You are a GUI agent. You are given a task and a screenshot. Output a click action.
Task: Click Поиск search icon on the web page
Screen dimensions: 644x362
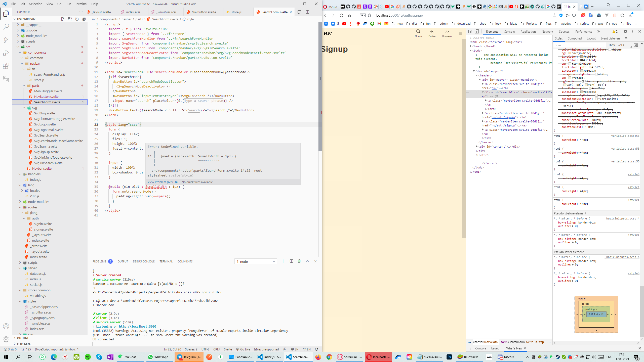click(x=418, y=33)
